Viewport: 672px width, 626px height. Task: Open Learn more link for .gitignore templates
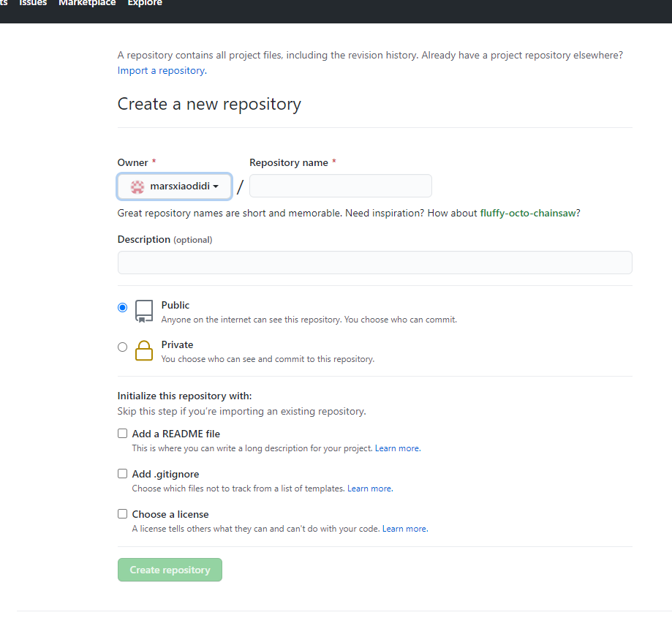369,489
